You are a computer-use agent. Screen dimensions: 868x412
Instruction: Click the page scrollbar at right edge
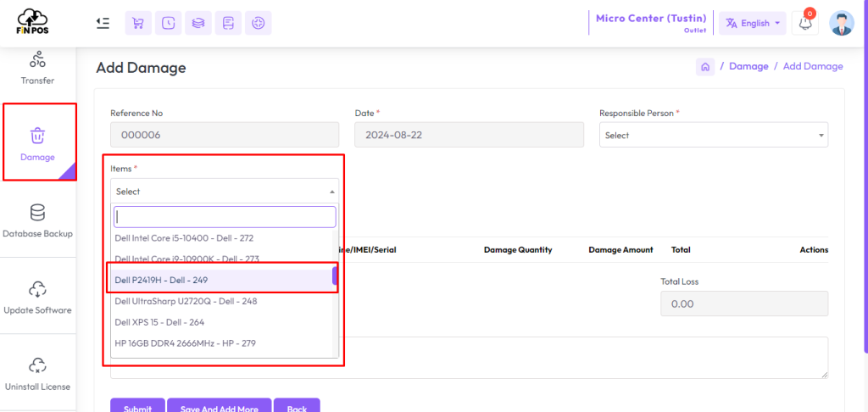pyautogui.click(x=865, y=177)
